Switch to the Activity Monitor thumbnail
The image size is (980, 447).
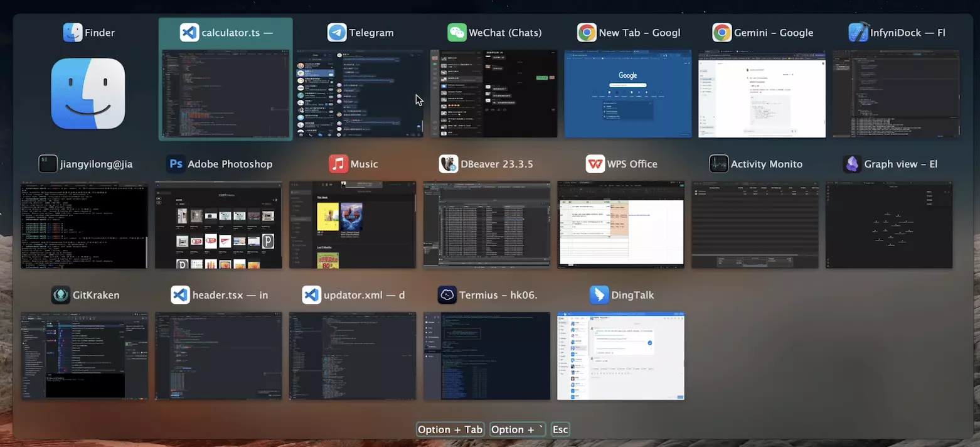(x=755, y=225)
